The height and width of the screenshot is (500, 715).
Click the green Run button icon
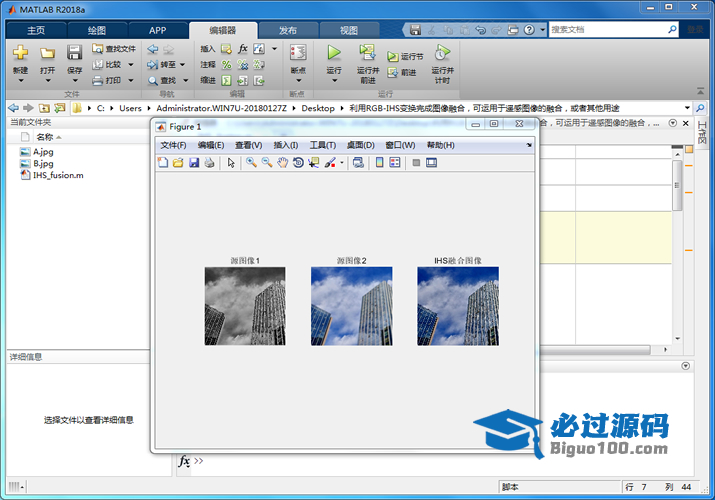point(334,52)
